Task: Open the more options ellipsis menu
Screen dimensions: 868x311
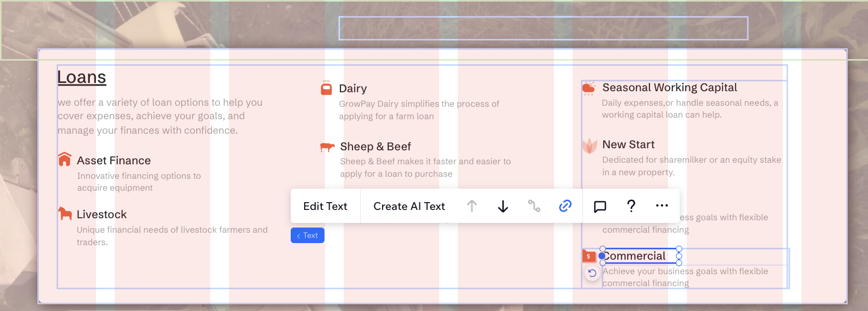Action: tap(661, 206)
